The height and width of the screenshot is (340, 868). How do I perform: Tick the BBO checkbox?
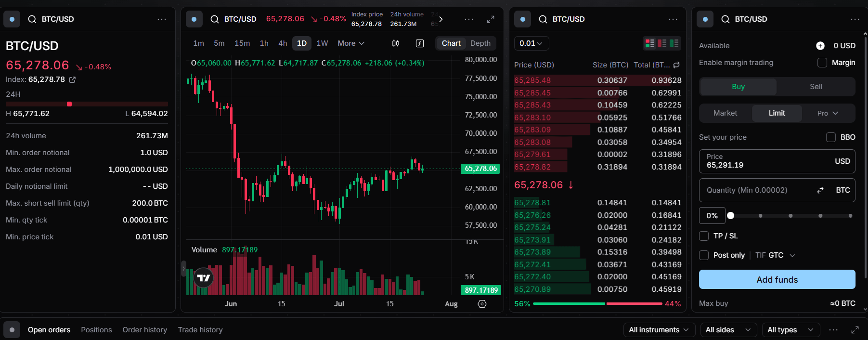coord(831,137)
